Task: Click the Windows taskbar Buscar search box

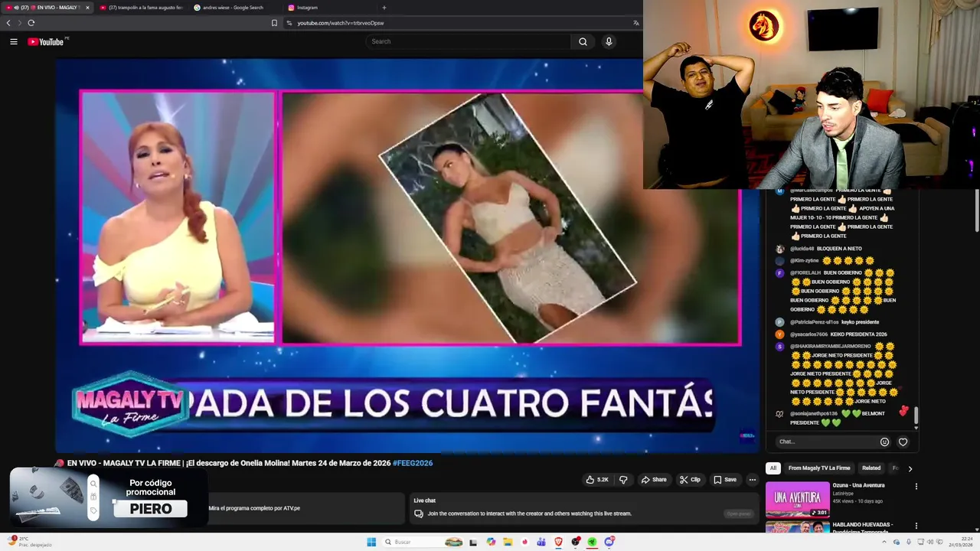Action: (423, 542)
